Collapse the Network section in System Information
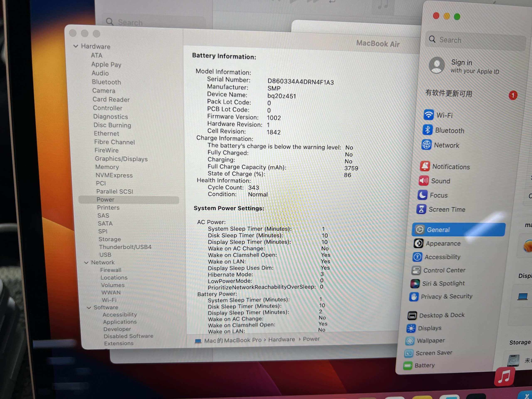The image size is (532, 399). click(86, 263)
